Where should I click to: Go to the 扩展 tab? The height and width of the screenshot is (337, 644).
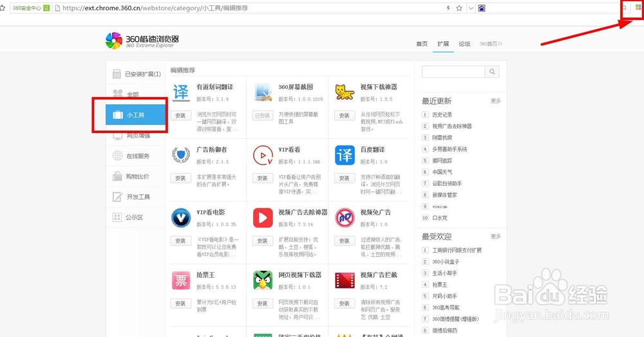click(443, 44)
